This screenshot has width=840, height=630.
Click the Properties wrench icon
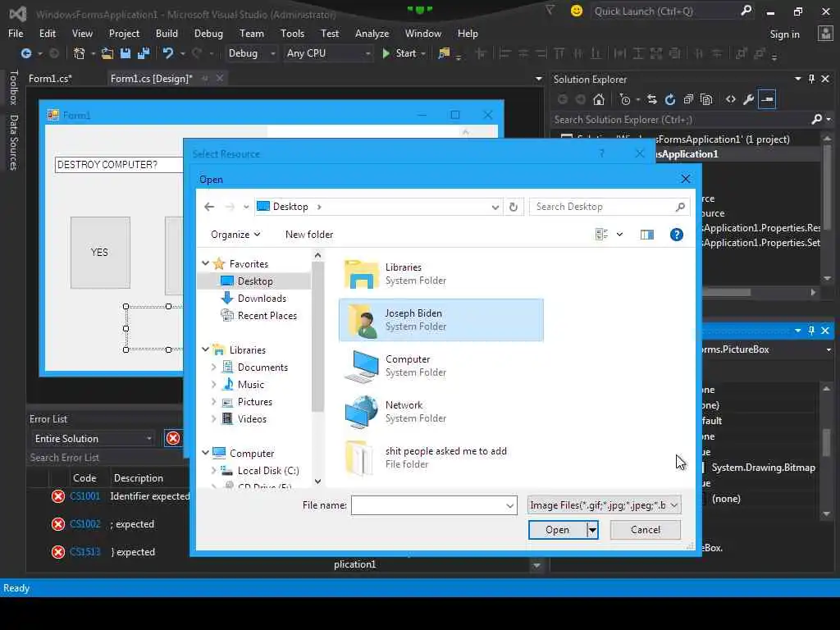point(749,99)
